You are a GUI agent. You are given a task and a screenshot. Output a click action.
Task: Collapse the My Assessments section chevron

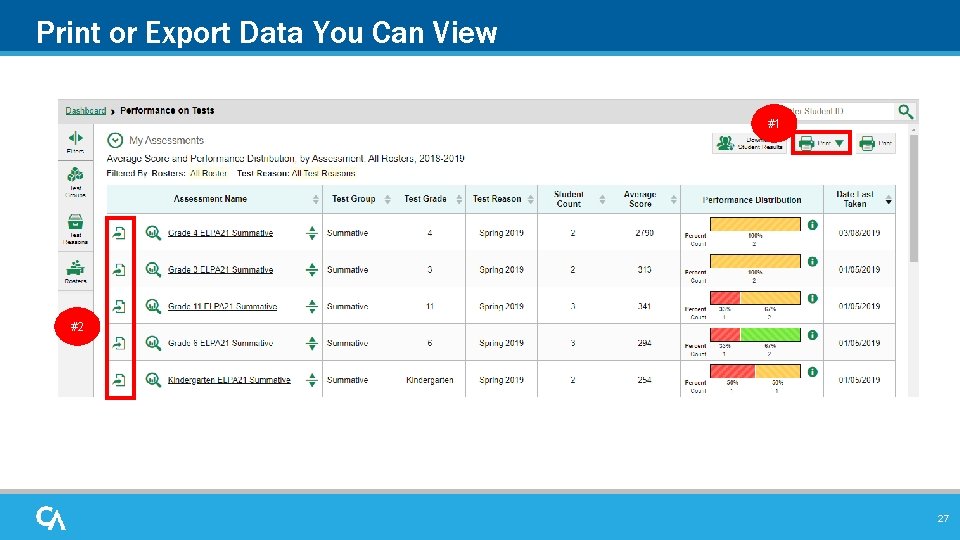click(x=114, y=140)
